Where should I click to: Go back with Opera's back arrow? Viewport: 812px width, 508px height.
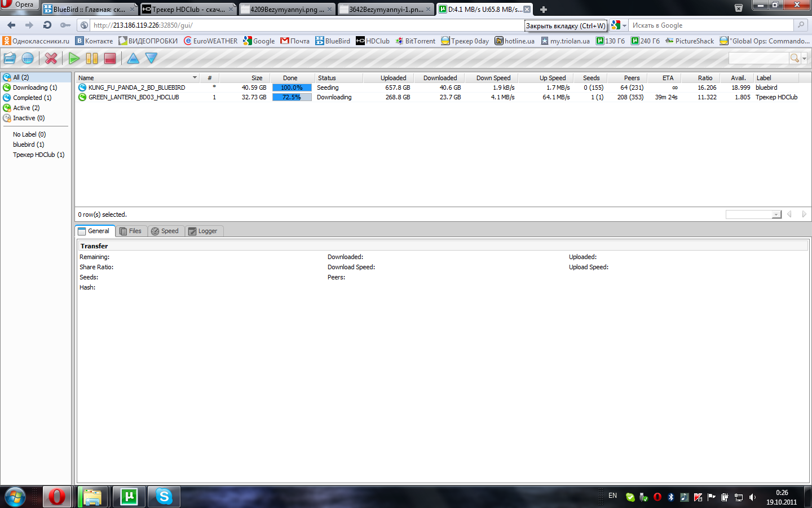(x=11, y=25)
